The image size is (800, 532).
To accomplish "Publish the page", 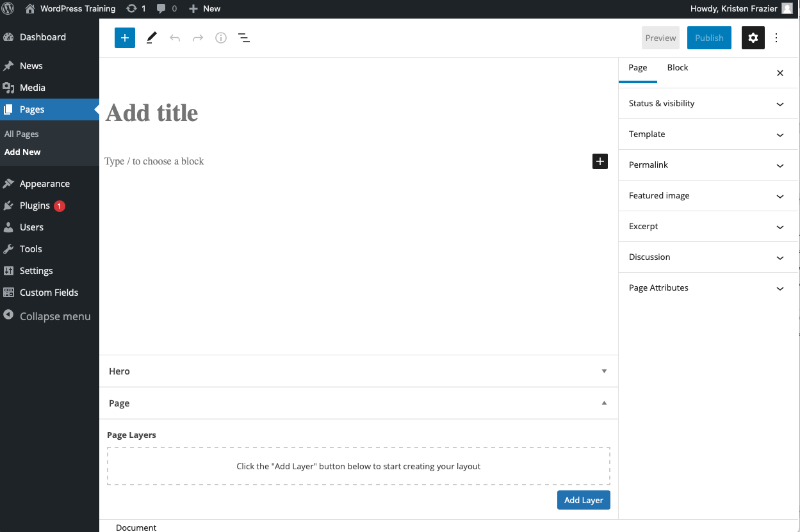I will click(709, 38).
